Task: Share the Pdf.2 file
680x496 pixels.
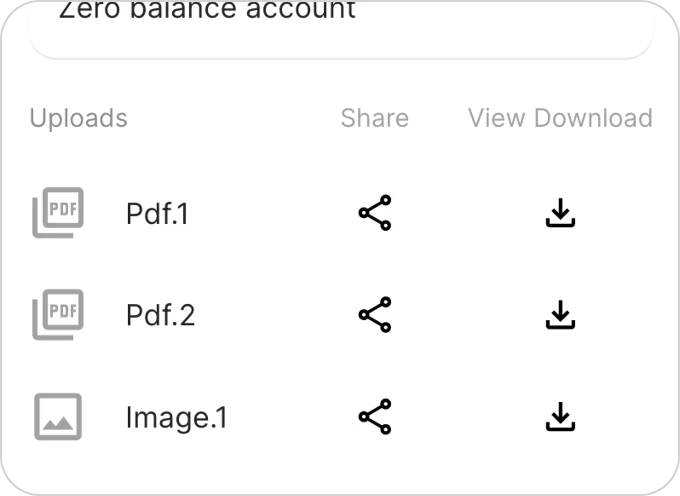Action: coord(375,315)
